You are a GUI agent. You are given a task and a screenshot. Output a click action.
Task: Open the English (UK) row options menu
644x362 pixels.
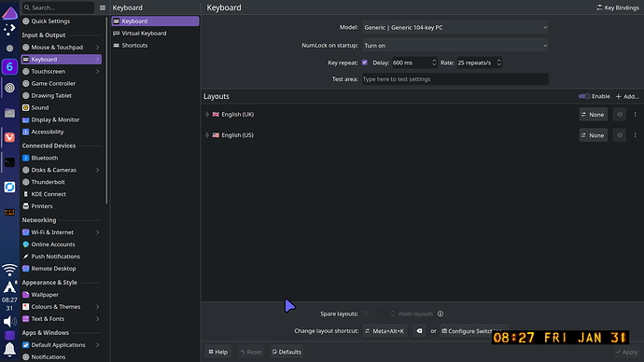635,115
